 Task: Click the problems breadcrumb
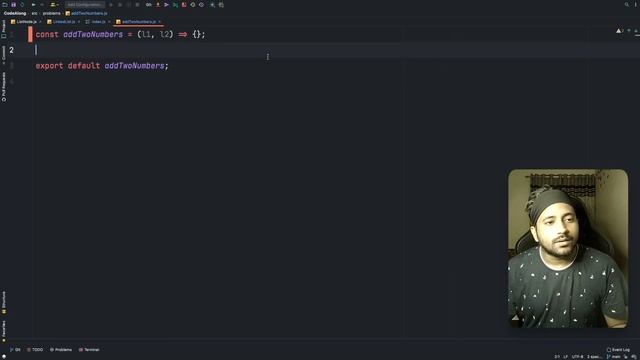[x=51, y=13]
